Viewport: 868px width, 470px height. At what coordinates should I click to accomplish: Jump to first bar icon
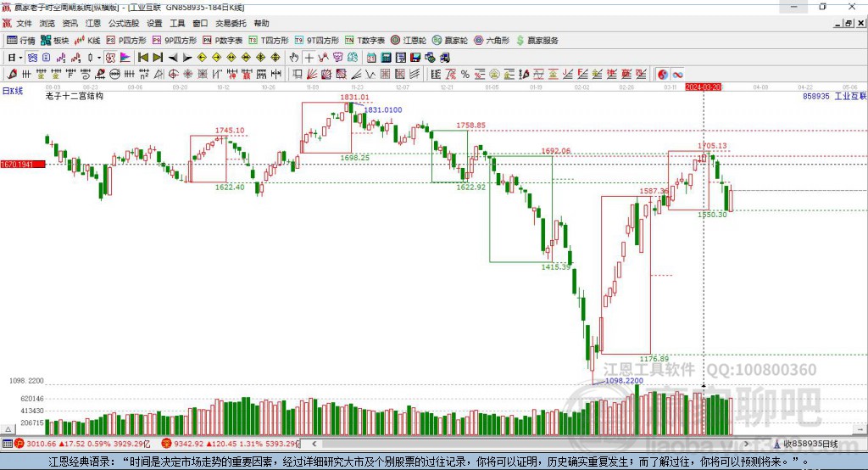coord(143,58)
